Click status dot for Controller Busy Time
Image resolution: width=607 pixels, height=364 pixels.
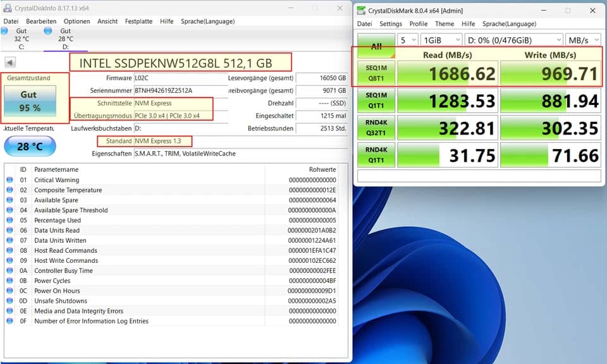pyautogui.click(x=9, y=270)
